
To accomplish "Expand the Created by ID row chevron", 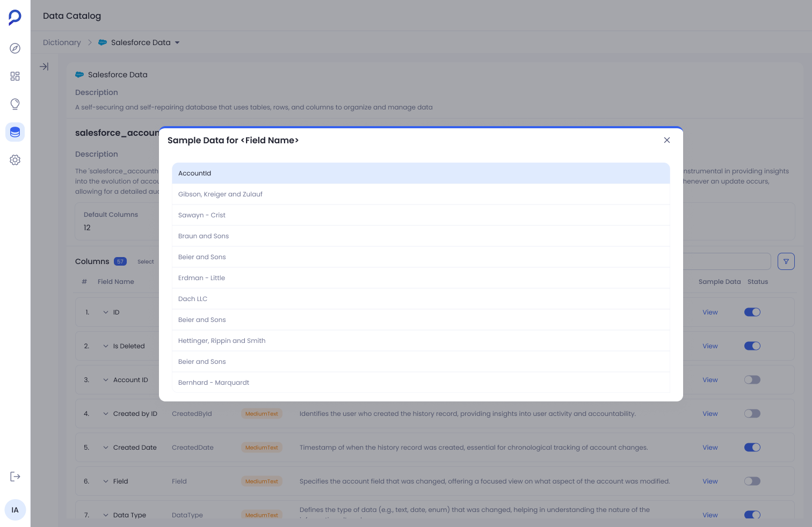I will [x=106, y=414].
